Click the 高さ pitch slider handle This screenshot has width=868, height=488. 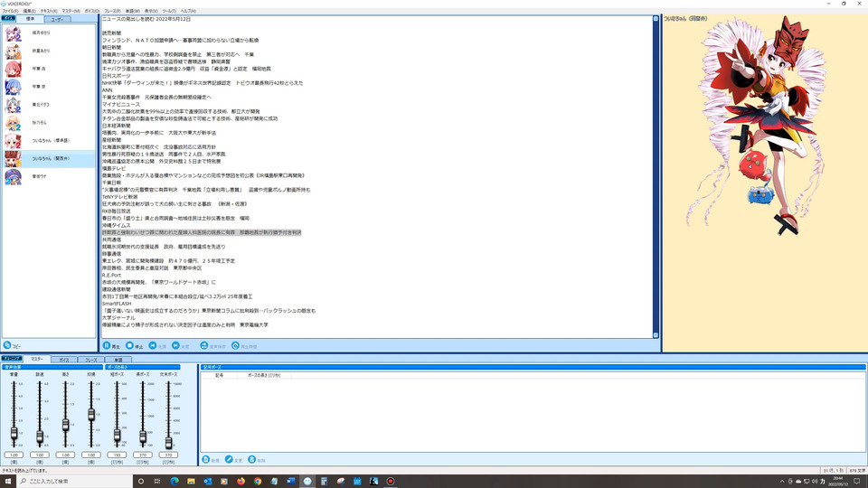click(x=65, y=425)
